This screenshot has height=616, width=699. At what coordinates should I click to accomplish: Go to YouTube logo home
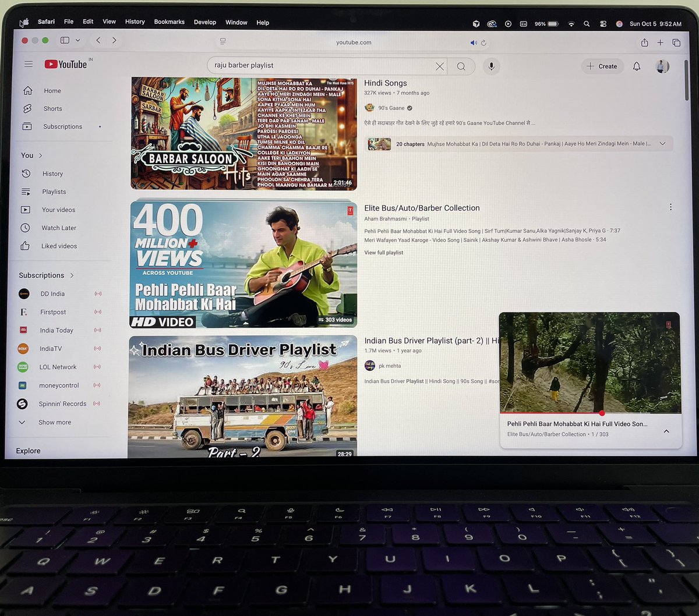pos(66,64)
